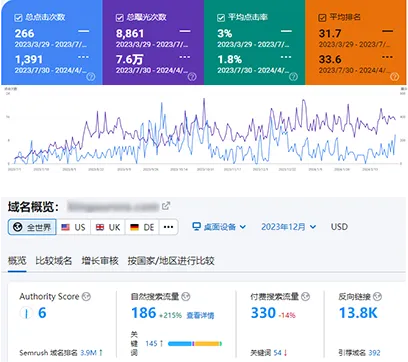Click info icon next to 自然搜索流量
This screenshot has height=362, width=408.
(x=186, y=297)
